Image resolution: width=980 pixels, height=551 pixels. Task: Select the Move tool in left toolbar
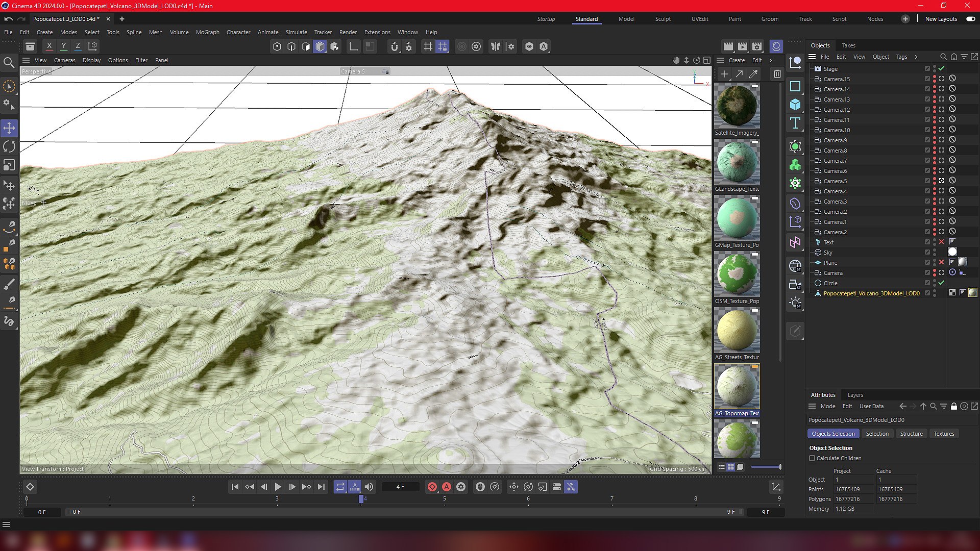(9, 128)
